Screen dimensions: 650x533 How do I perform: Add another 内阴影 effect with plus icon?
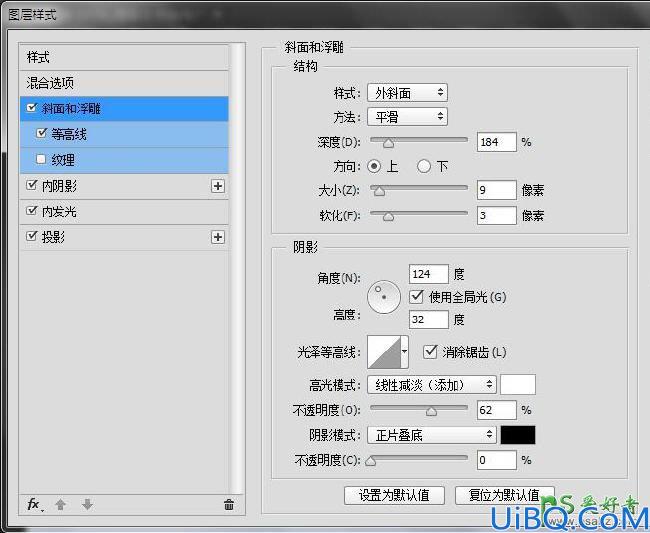point(218,186)
